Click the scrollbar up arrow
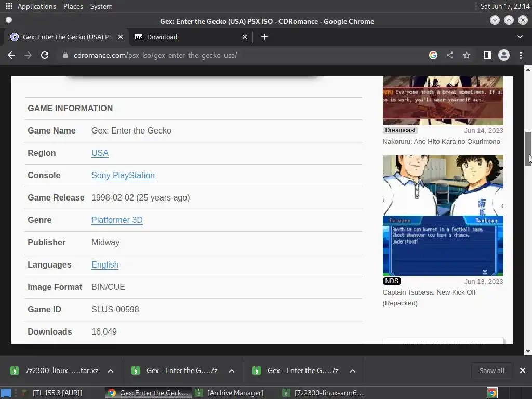Image resolution: width=532 pixels, height=399 pixels. tap(528, 69)
